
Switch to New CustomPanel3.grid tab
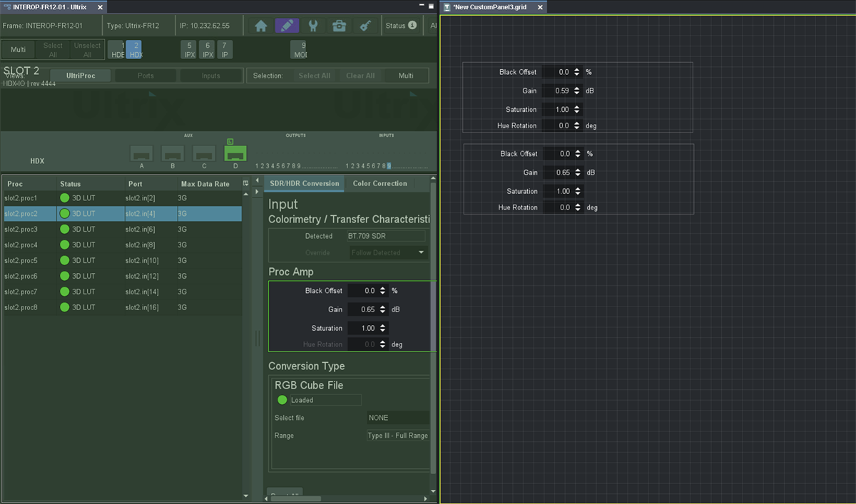point(493,7)
